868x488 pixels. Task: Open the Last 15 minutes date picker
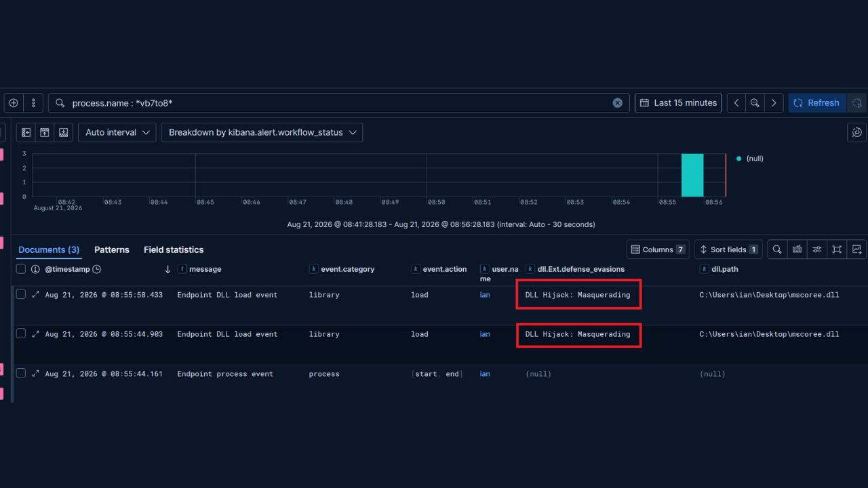pyautogui.click(x=678, y=103)
